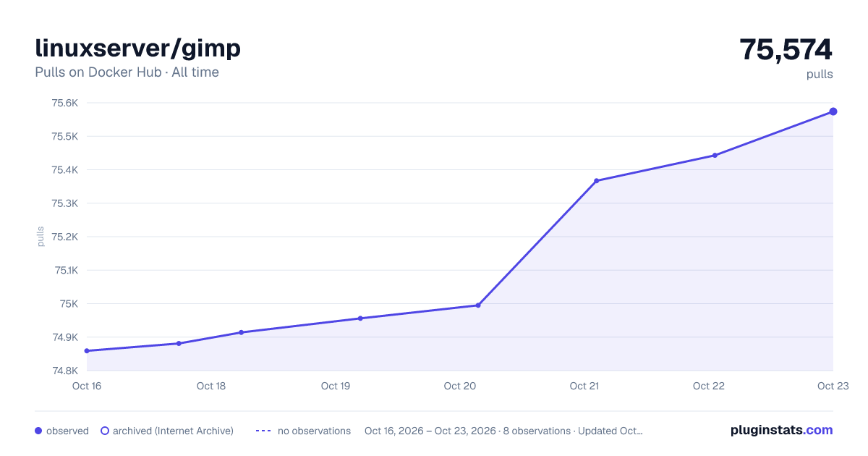Click the Oct 20 x-axis label

pos(460,386)
